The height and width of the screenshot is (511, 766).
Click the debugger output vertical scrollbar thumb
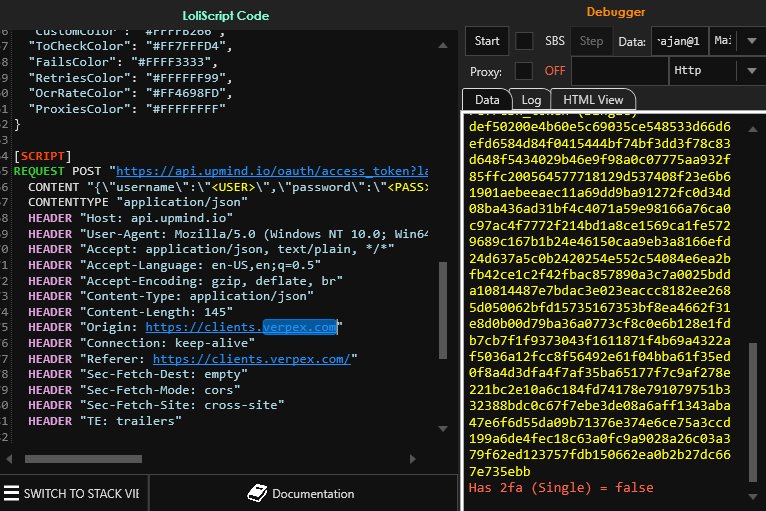753,412
